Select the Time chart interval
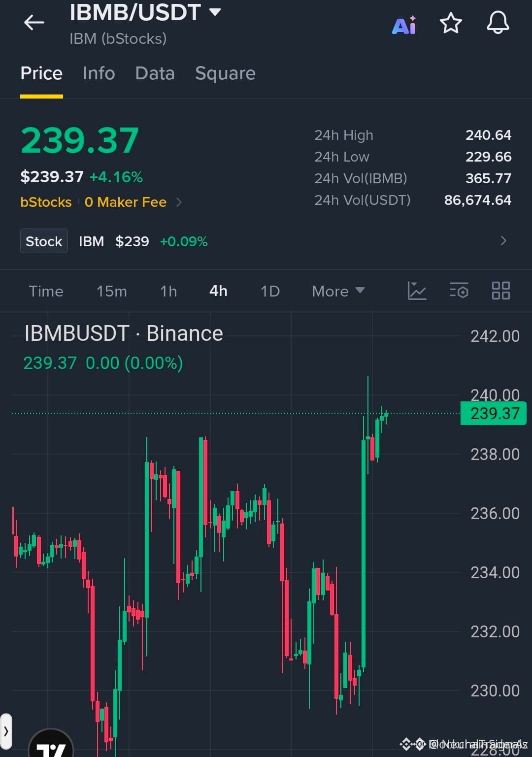The width and height of the screenshot is (532, 757). point(46,291)
